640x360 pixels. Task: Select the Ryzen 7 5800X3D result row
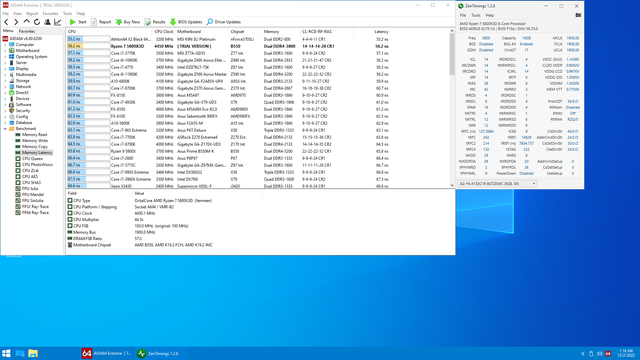pyautogui.click(x=228, y=46)
